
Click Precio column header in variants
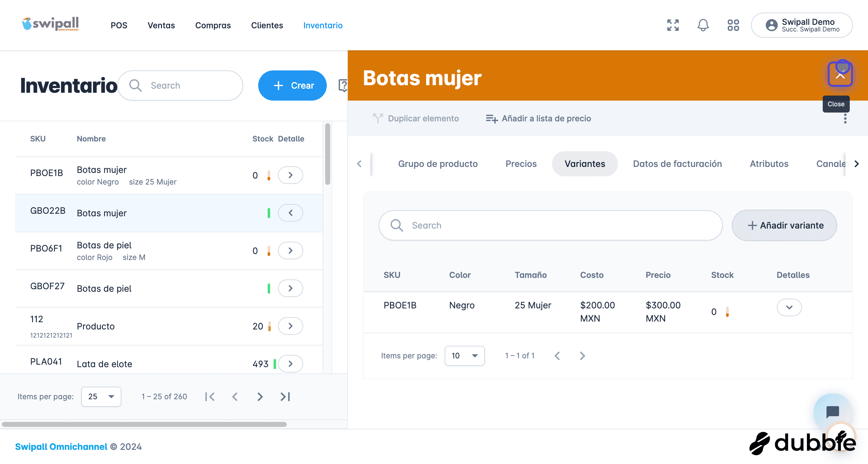[x=658, y=275]
